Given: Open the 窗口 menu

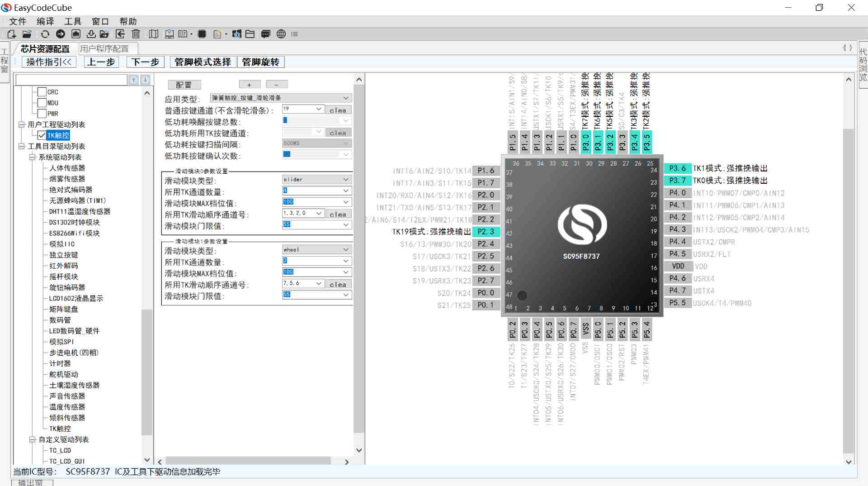Looking at the screenshot, I should 100,21.
